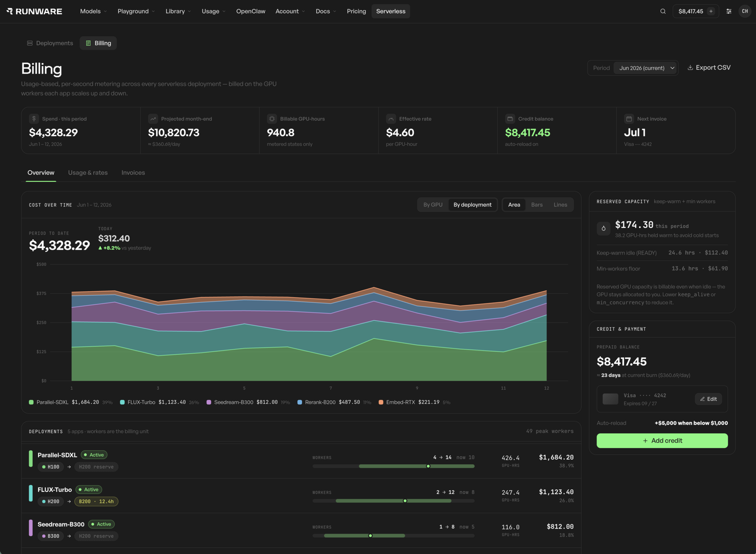Screen dimensions: 756x554
Task: Open the Usage dropdown in navbar
Action: (x=213, y=11)
